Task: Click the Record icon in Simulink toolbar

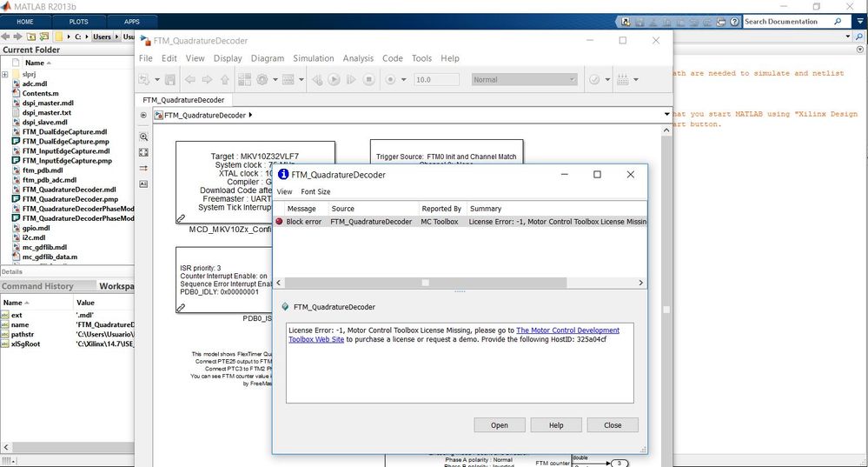Action: pos(391,80)
